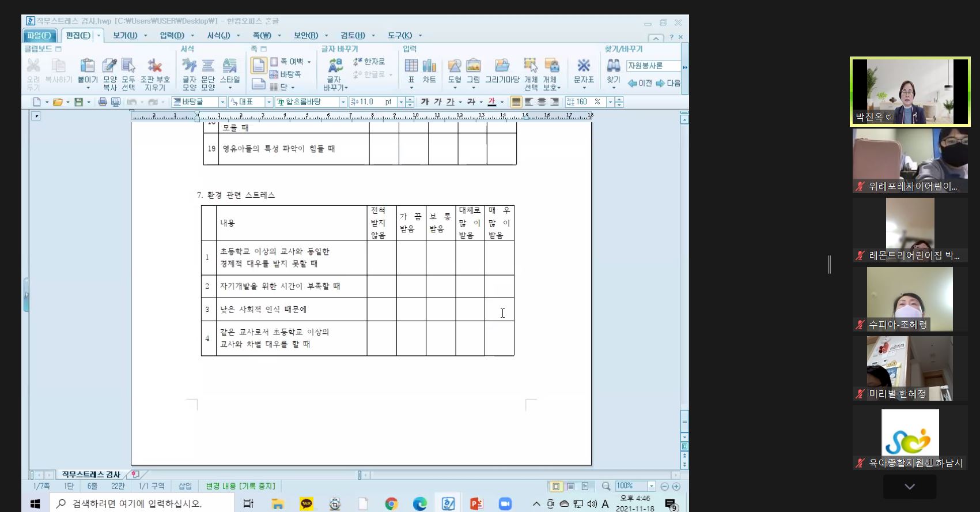The image size is (980, 512).
Task: Click the new document icon
Action: tap(37, 102)
